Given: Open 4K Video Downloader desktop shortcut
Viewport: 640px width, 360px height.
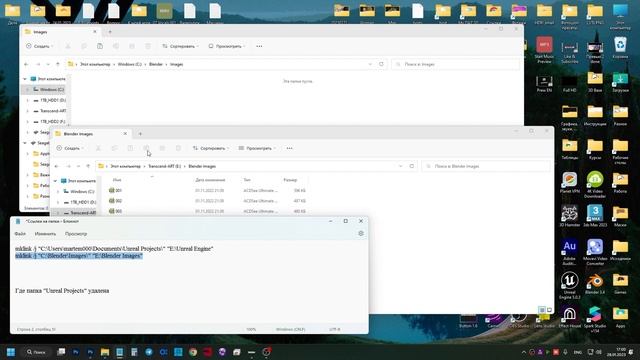Looking at the screenshot, I should tap(595, 185).
